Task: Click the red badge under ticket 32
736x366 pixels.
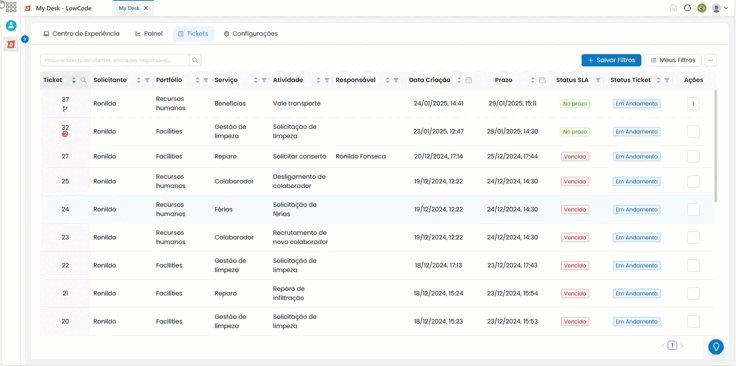Action: [x=65, y=134]
